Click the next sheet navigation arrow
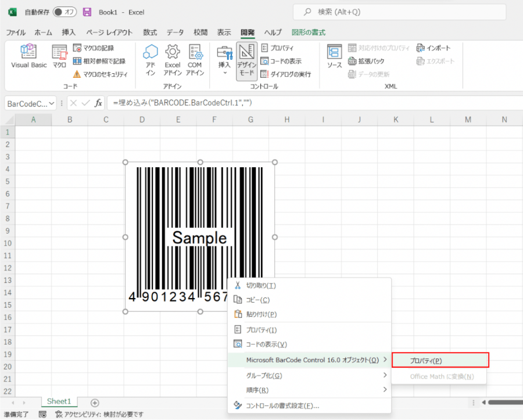 24,403
